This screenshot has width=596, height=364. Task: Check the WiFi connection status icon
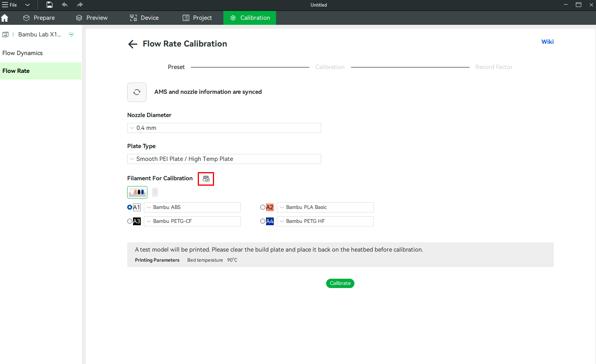71,35
